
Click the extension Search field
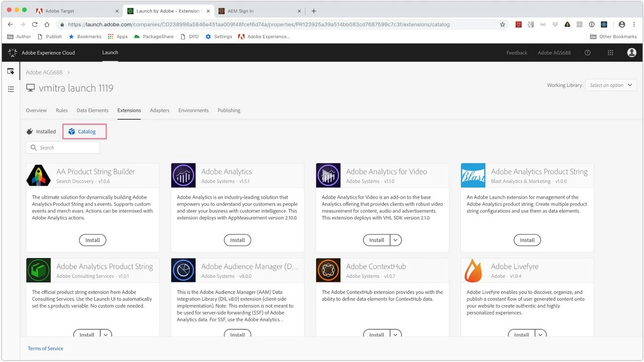click(63, 148)
